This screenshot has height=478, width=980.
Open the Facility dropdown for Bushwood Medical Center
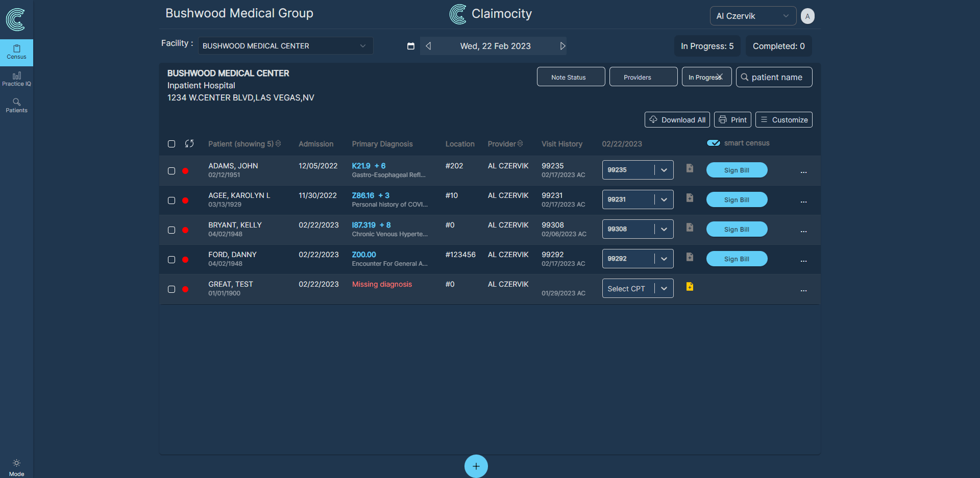[285, 46]
